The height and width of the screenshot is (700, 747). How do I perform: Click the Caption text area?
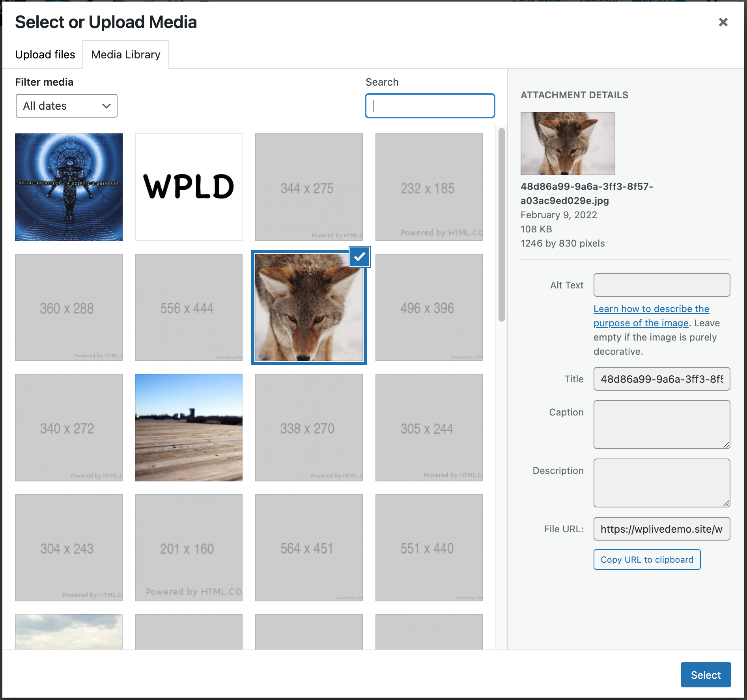point(661,425)
